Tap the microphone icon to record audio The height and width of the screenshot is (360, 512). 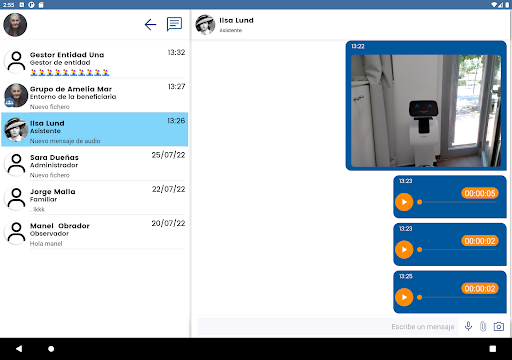468,326
